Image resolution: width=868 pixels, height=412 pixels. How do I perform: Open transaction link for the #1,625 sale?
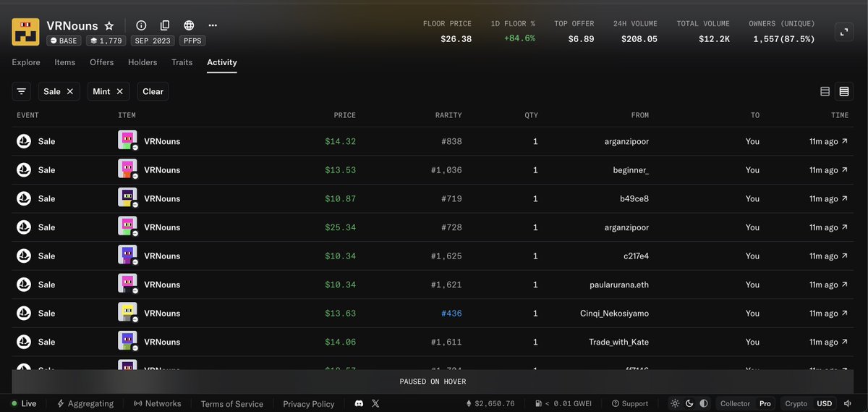point(845,256)
